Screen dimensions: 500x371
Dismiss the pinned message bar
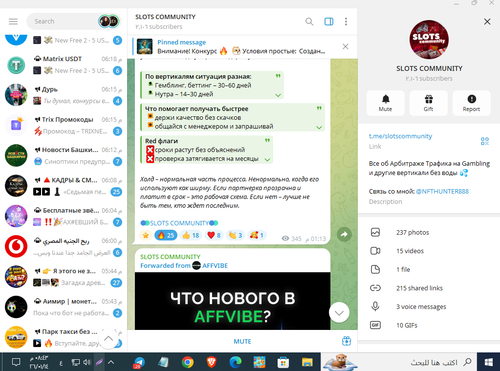tap(345, 46)
